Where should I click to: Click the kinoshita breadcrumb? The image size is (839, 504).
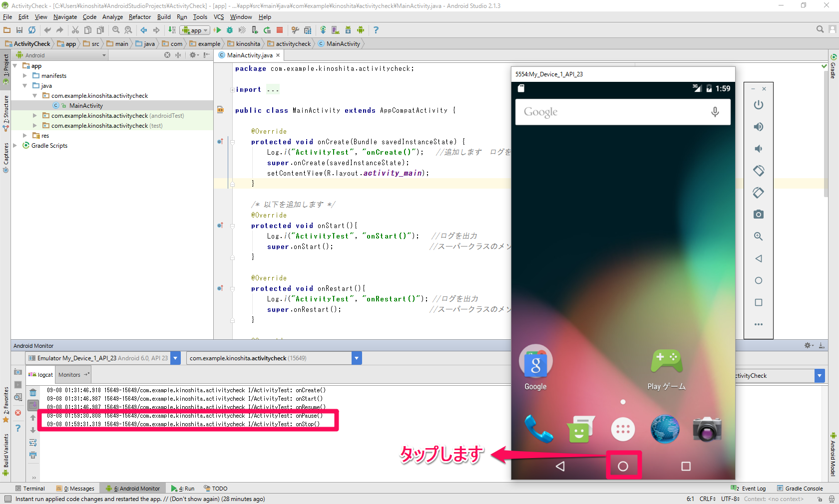click(x=244, y=44)
